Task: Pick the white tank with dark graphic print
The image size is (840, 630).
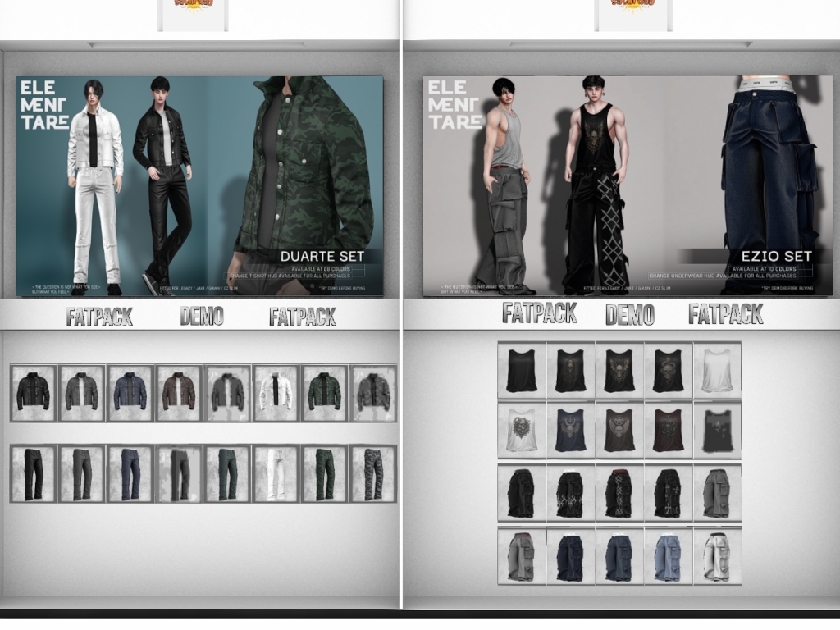Action: click(522, 430)
